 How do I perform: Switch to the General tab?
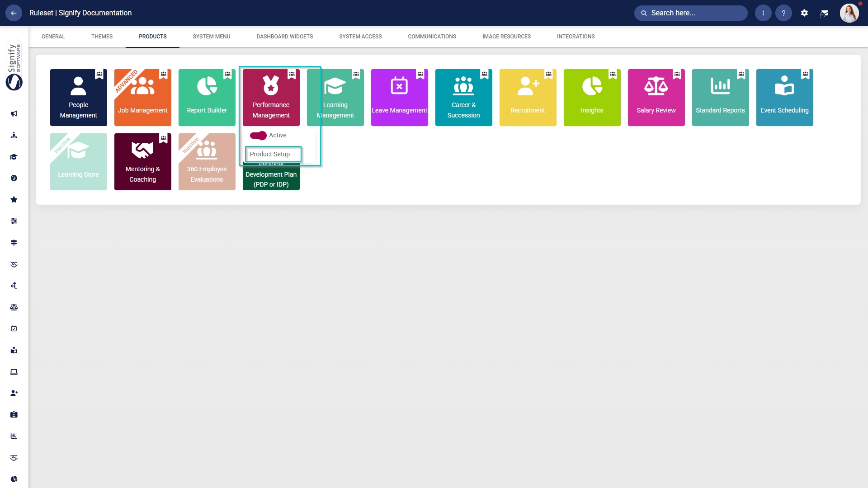pyautogui.click(x=53, y=37)
